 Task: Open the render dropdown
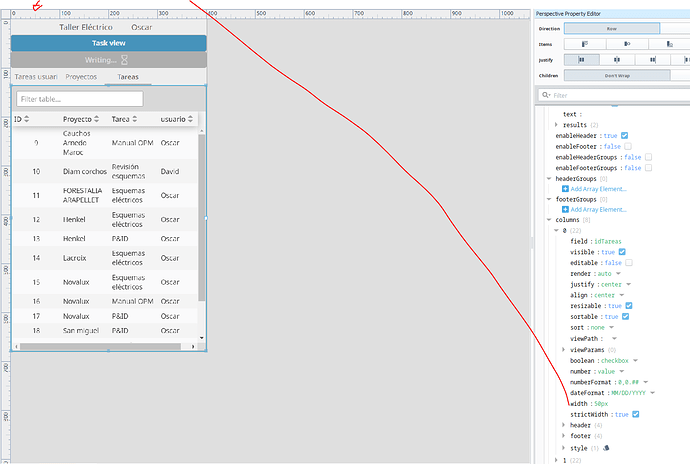(x=618, y=273)
